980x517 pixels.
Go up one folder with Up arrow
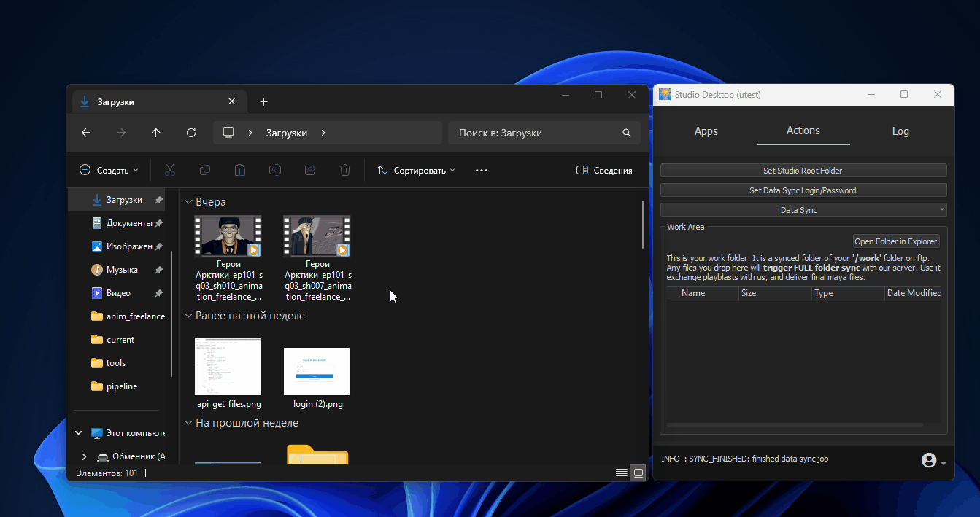pos(155,133)
